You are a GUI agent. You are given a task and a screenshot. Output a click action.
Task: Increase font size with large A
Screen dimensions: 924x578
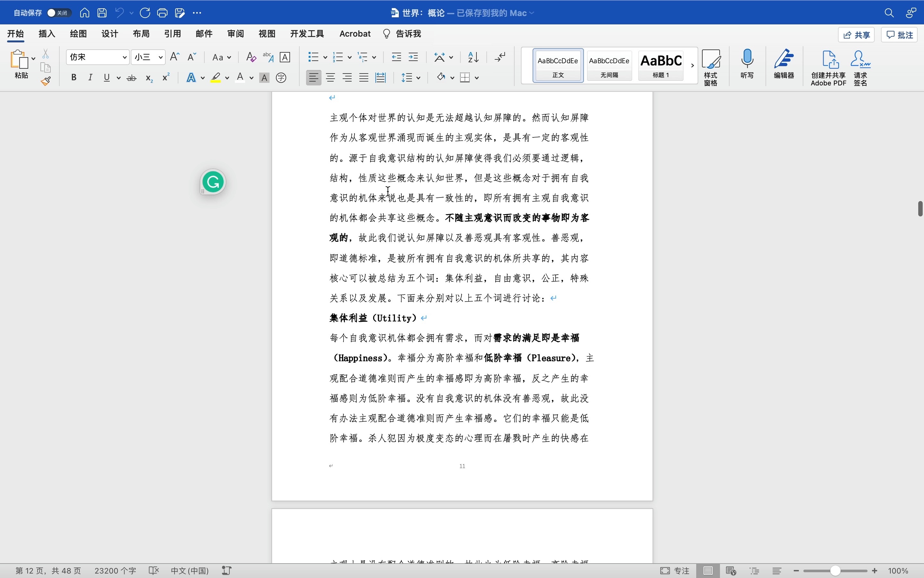175,57
